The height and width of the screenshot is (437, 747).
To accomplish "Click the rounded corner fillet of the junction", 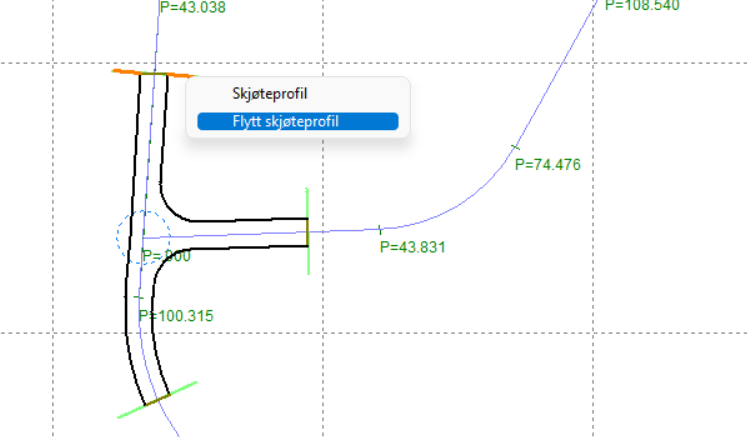I will (168, 207).
